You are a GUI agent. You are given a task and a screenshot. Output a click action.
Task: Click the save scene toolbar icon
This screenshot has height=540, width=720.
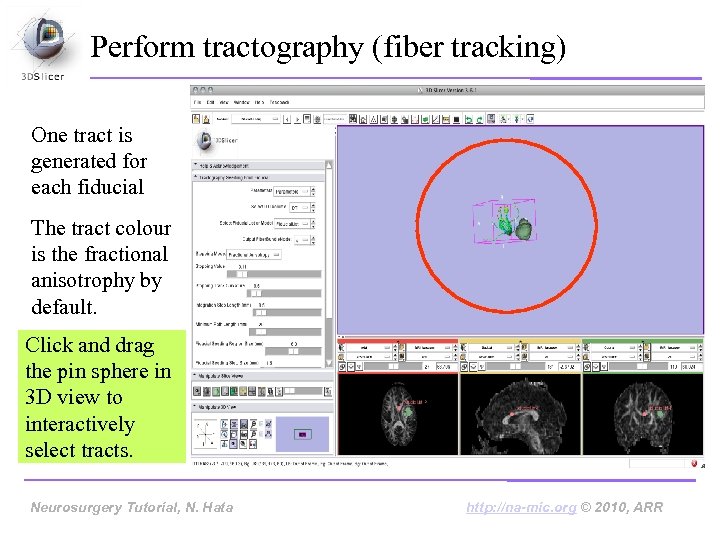[206, 119]
